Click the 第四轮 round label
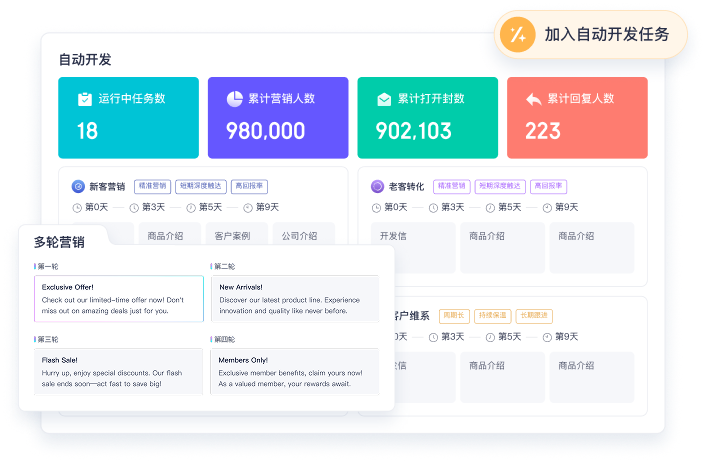Image resolution: width=706 pixels, height=461 pixels. pyautogui.click(x=225, y=339)
